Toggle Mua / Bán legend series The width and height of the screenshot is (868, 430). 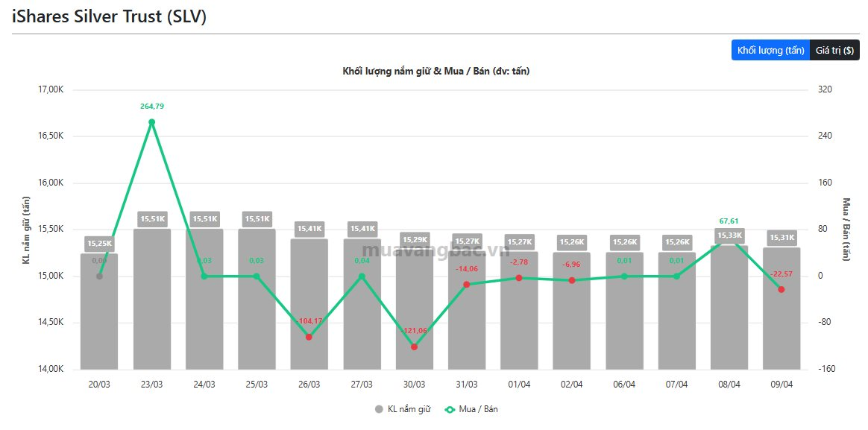click(471, 409)
